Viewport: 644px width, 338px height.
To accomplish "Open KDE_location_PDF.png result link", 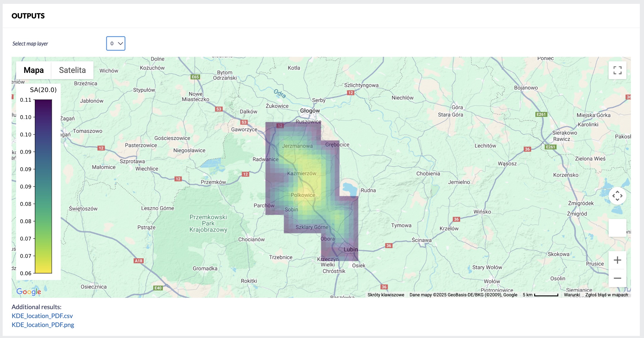I will [x=43, y=325].
